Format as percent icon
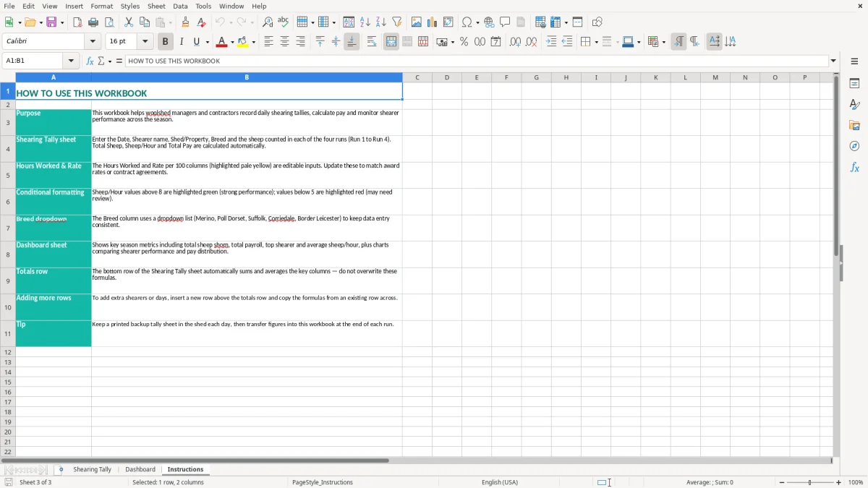This screenshot has width=868, height=488. click(x=464, y=42)
